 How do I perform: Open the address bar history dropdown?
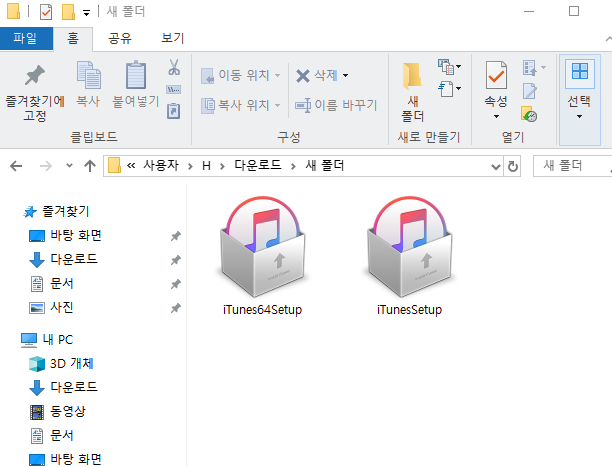point(496,167)
